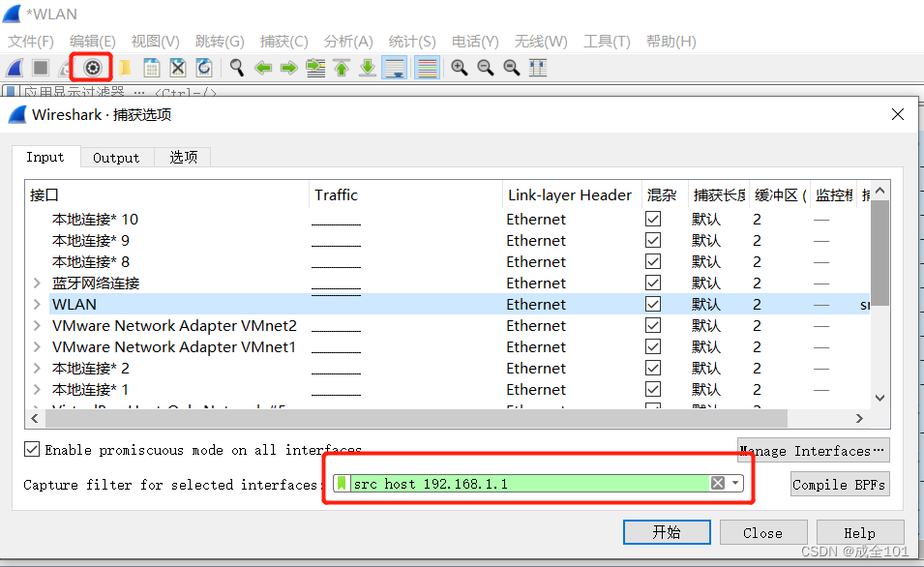The height and width of the screenshot is (567, 924).
Task: Open capture options gear icon in toolbar
Action: tap(93, 68)
